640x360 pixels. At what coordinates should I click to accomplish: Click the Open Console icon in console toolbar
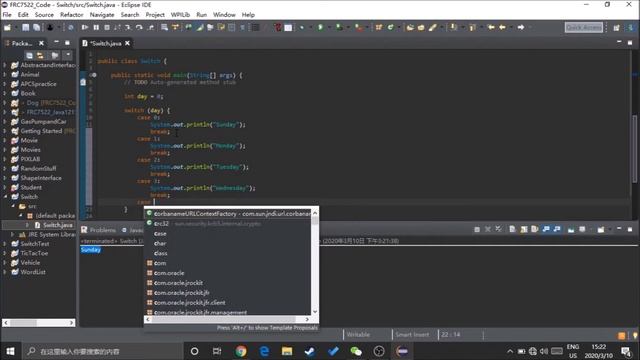tap(601, 229)
